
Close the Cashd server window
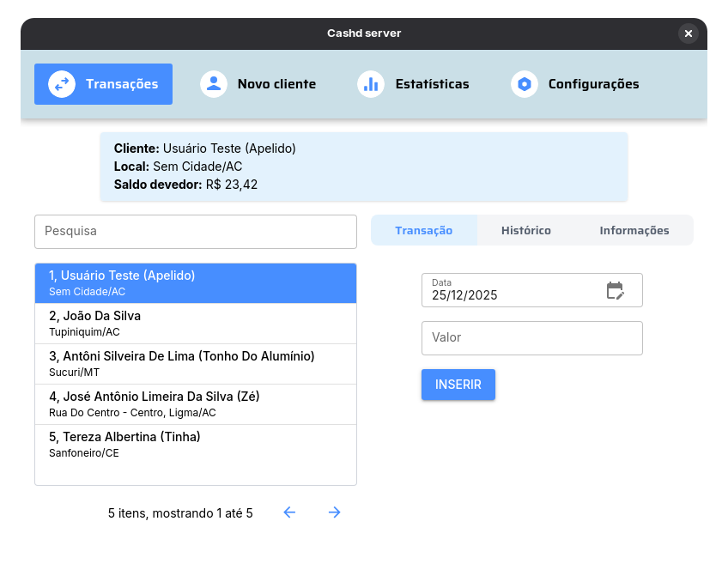point(688,33)
